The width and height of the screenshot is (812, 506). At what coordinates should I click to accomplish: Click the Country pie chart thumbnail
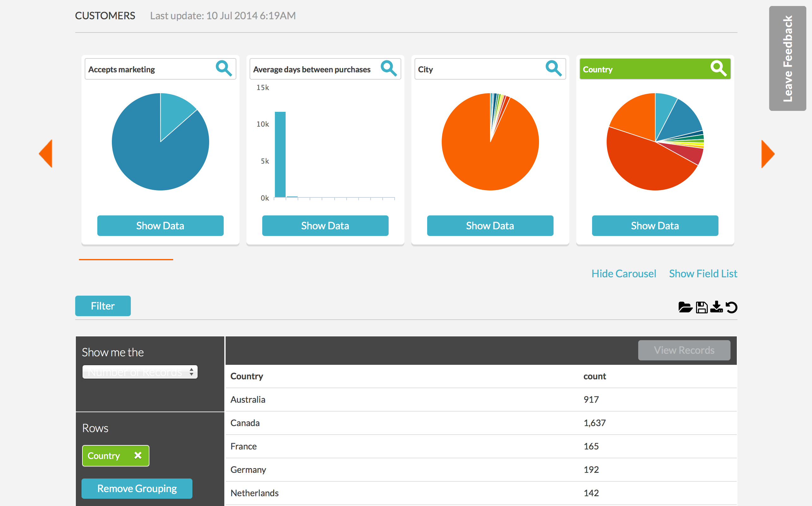[655, 142]
